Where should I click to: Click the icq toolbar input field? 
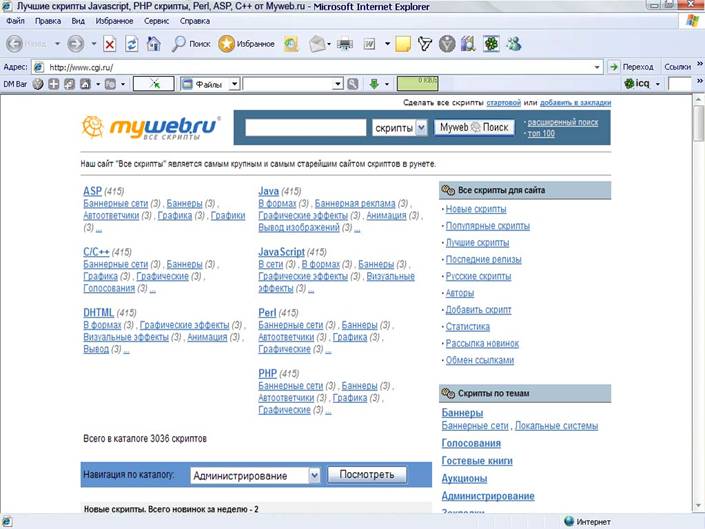point(679,84)
